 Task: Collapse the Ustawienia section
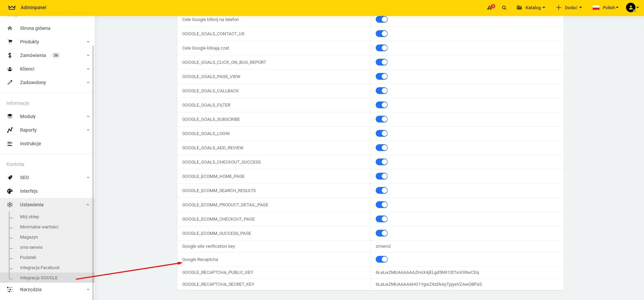pos(88,205)
